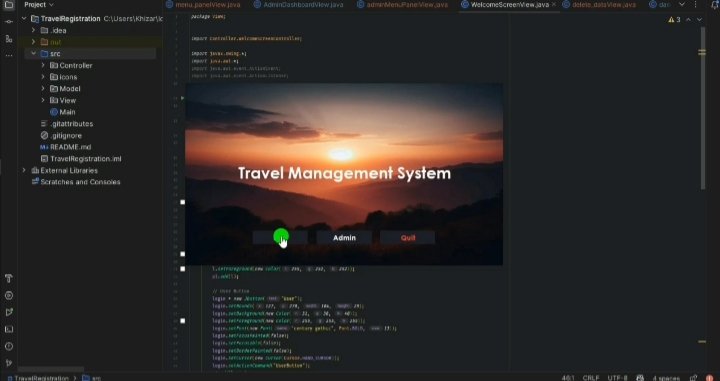Expand the View package arrow

[x=43, y=100]
